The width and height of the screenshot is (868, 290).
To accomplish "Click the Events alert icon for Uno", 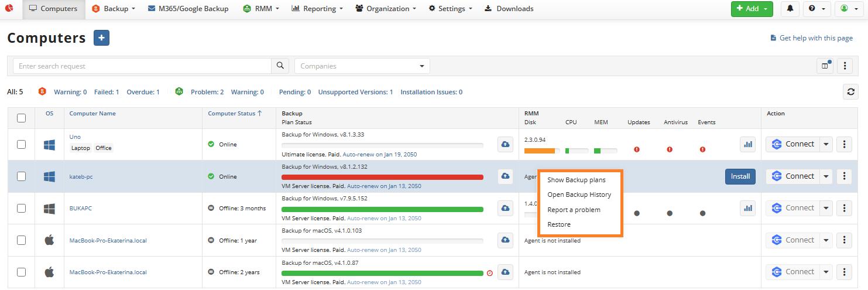I will click(x=702, y=149).
